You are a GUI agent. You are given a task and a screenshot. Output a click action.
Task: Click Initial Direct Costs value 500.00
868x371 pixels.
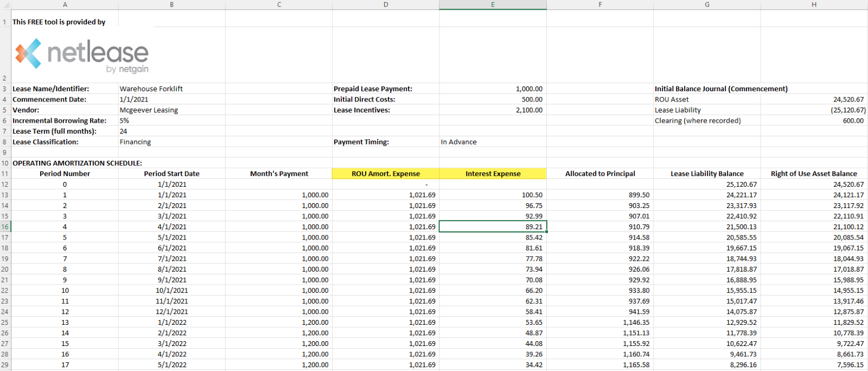pos(493,99)
